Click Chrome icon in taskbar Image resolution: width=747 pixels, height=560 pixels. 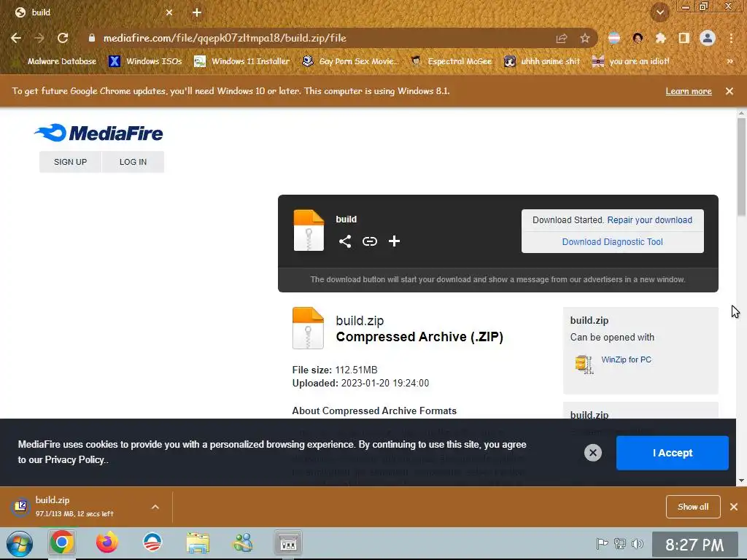(x=62, y=542)
